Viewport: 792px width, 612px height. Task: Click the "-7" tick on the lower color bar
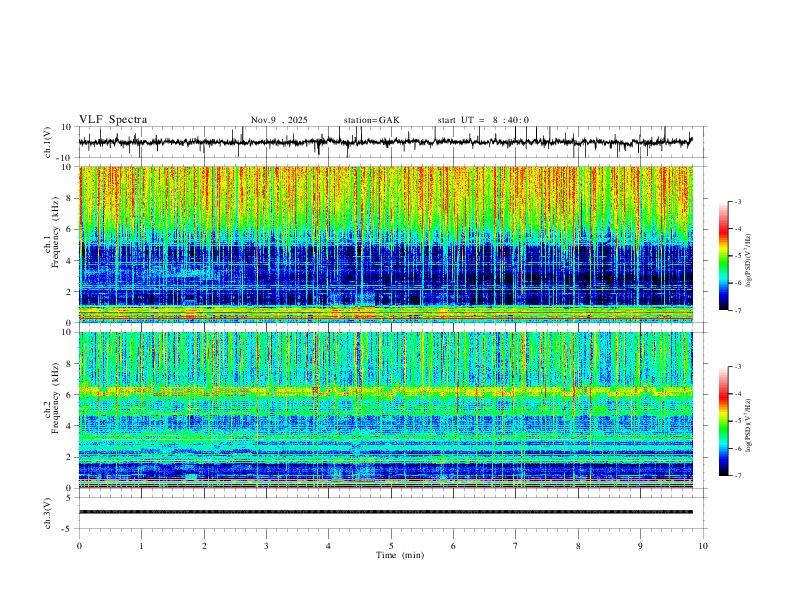[x=737, y=475]
